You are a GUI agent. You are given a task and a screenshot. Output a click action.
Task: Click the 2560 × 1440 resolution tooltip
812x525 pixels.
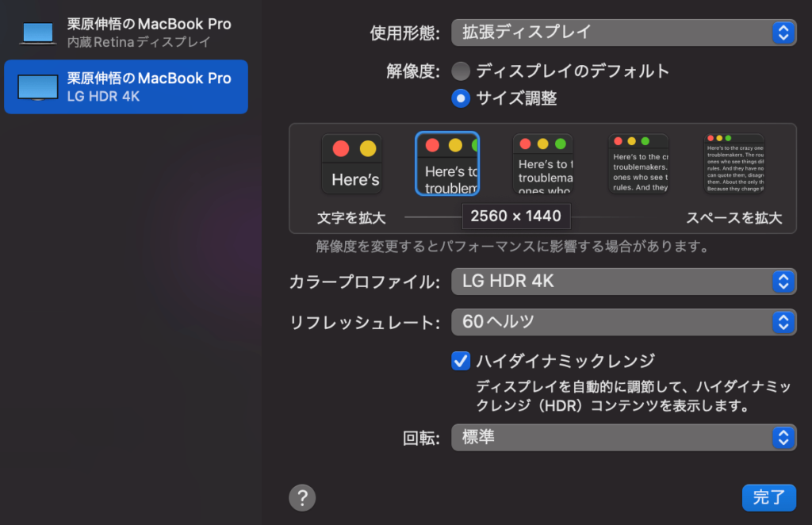[x=515, y=216]
